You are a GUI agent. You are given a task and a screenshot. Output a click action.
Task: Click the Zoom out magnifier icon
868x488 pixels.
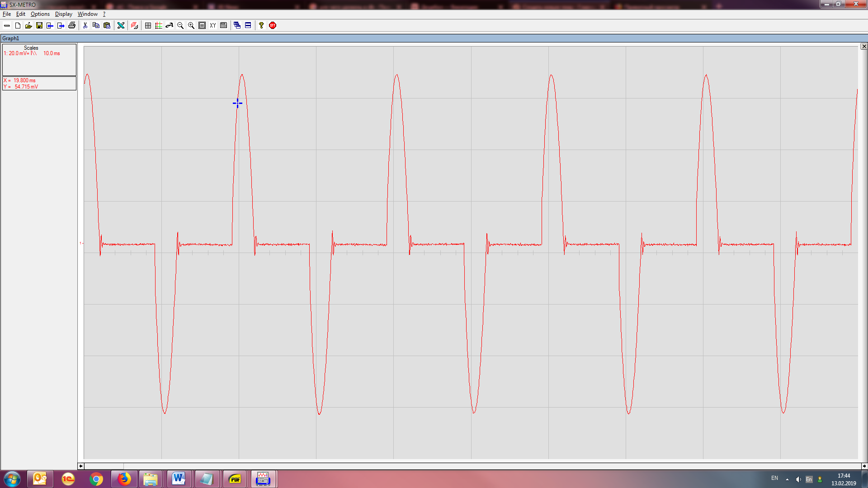tap(180, 26)
